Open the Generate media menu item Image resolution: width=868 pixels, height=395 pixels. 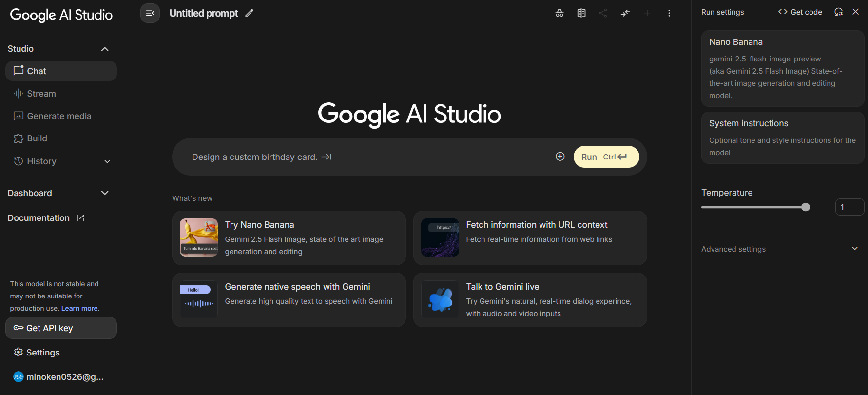point(61,116)
